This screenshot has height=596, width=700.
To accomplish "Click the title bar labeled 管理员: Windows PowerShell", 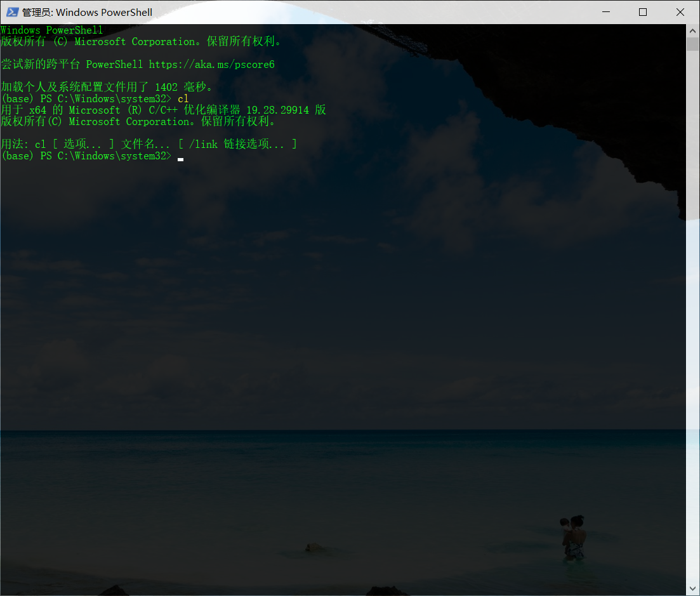I will [x=86, y=12].
